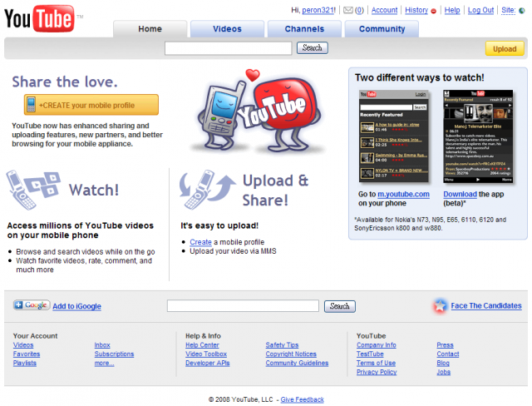Open Copyright Notices link
This screenshot has width=532, height=406.
(291, 354)
